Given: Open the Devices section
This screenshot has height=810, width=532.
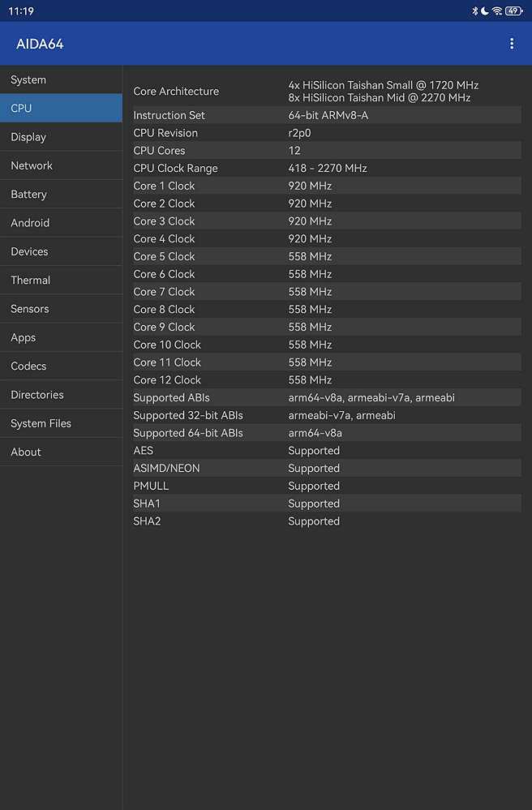Looking at the screenshot, I should tap(61, 251).
